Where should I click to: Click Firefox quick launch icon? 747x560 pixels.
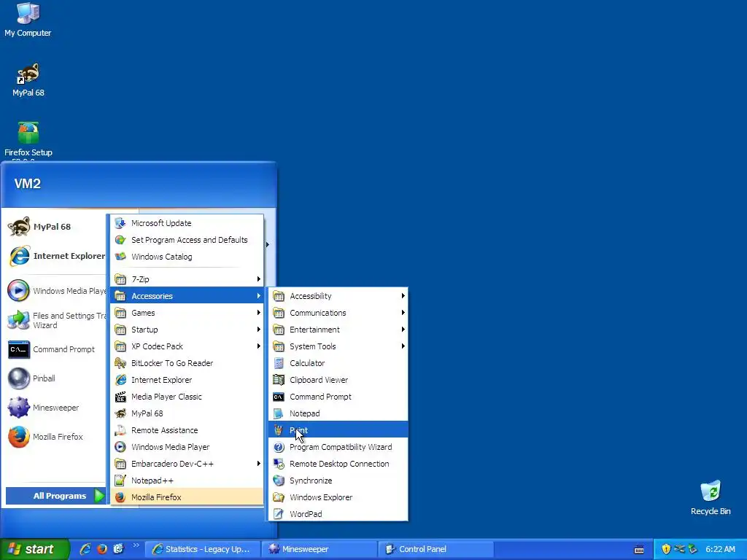tap(102, 549)
